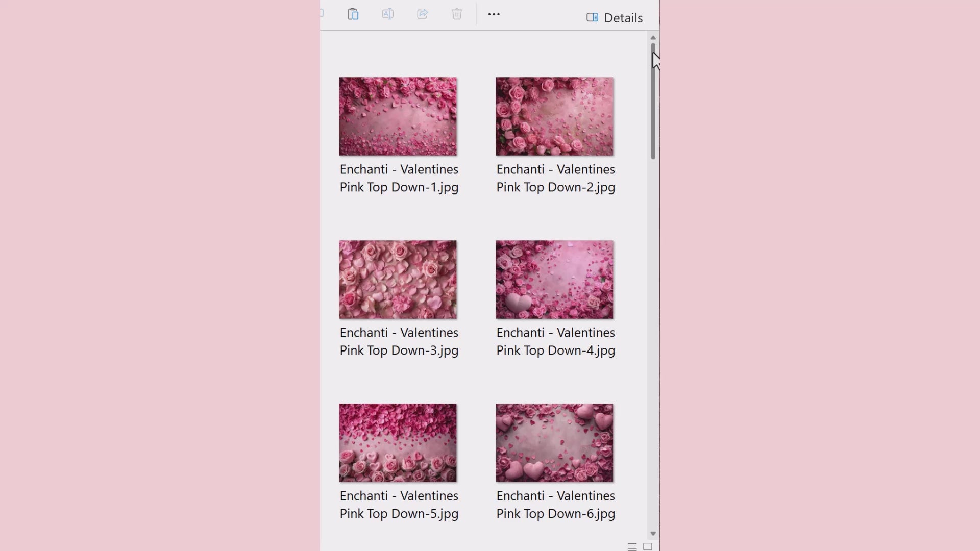Switch to details list view icon
980x551 pixels.
pyautogui.click(x=632, y=546)
